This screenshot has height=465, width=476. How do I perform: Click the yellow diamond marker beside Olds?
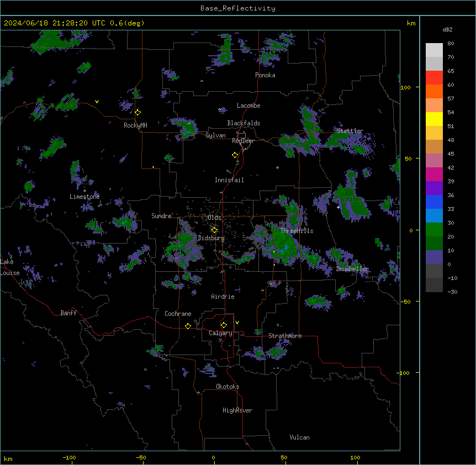click(214, 230)
